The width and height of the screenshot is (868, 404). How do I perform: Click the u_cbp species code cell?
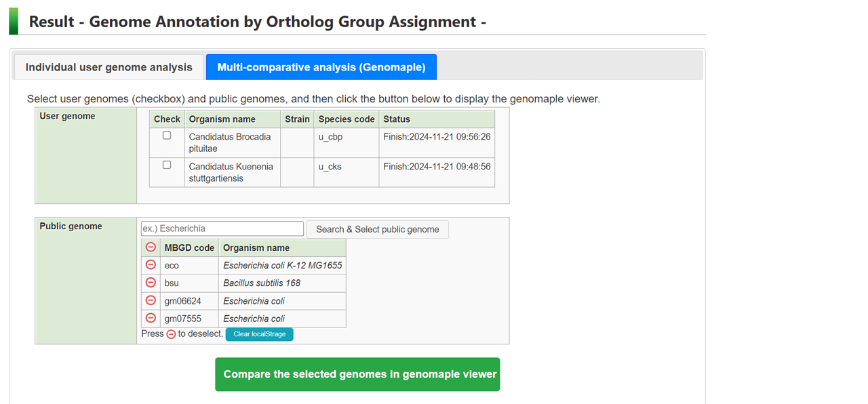coord(330,137)
